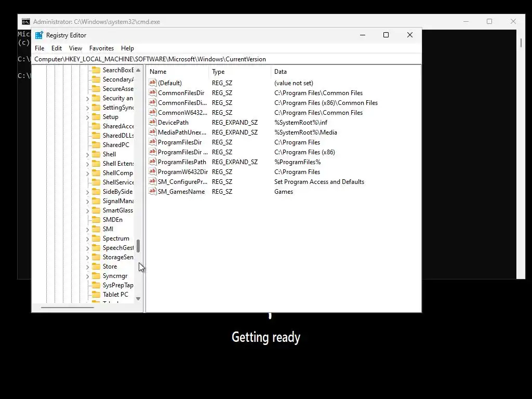Open the View menu in Registry Editor
This screenshot has width=532, height=399.
click(x=75, y=48)
